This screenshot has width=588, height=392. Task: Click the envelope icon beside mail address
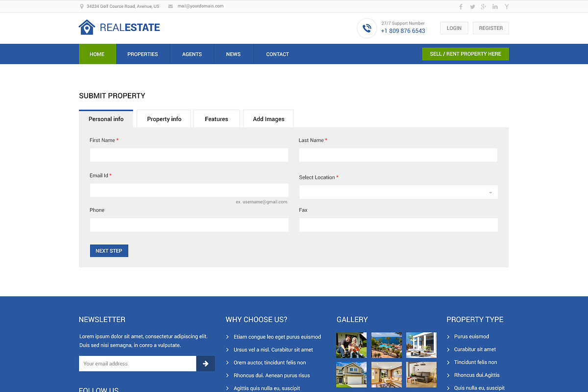[x=171, y=6]
